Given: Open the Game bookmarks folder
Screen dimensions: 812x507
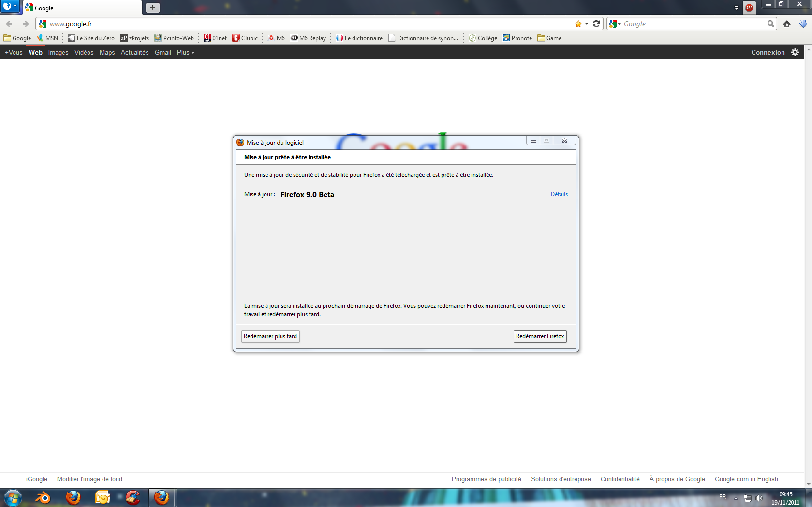Looking at the screenshot, I should pos(550,38).
